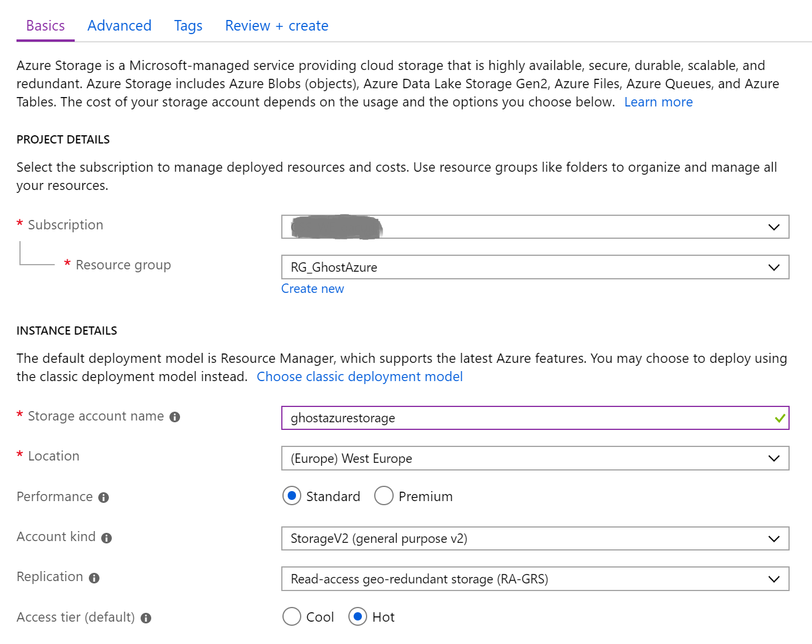The width and height of the screenshot is (812, 644).
Task: Click green checkmark in storage name field
Action: click(780, 418)
